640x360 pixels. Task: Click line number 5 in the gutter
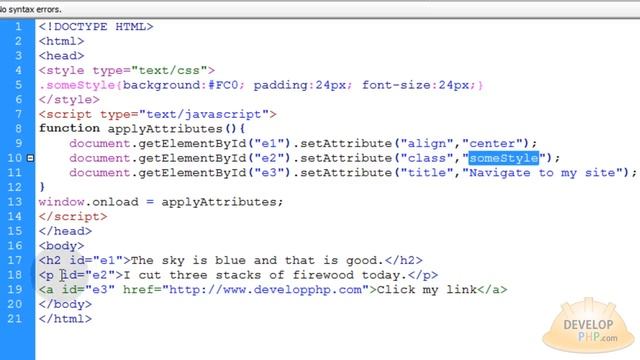click(18, 85)
